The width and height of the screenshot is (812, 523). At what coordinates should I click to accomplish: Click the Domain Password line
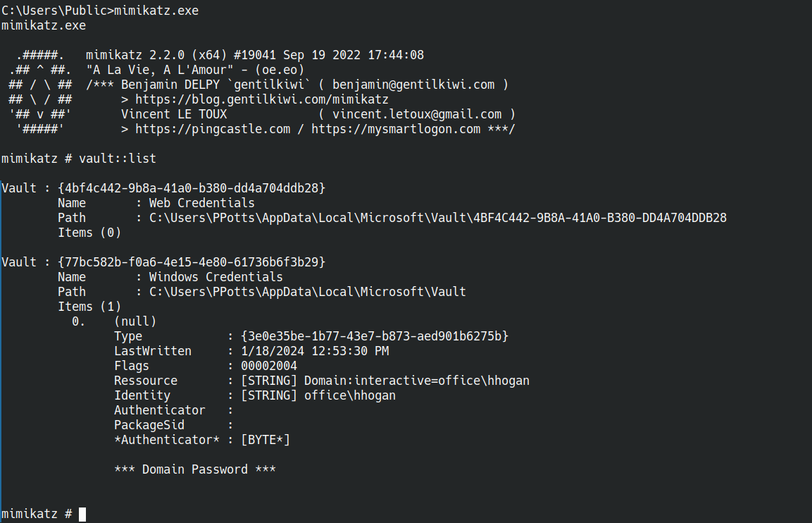point(194,469)
